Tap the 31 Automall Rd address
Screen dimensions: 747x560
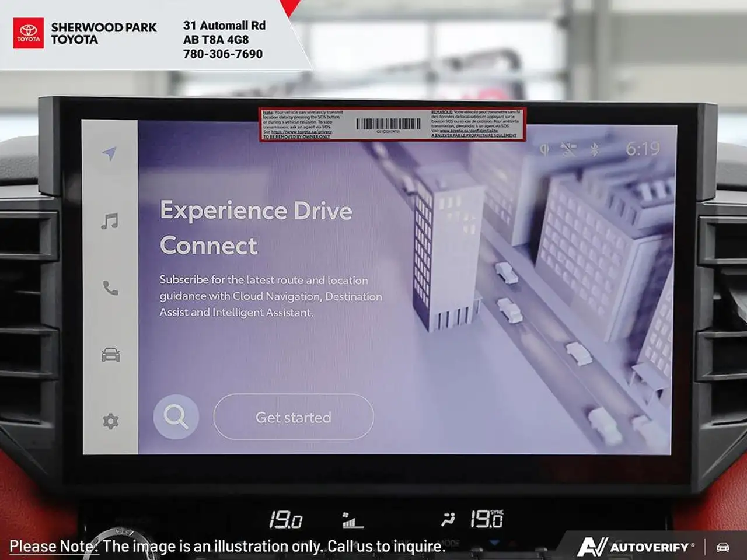coord(224,26)
